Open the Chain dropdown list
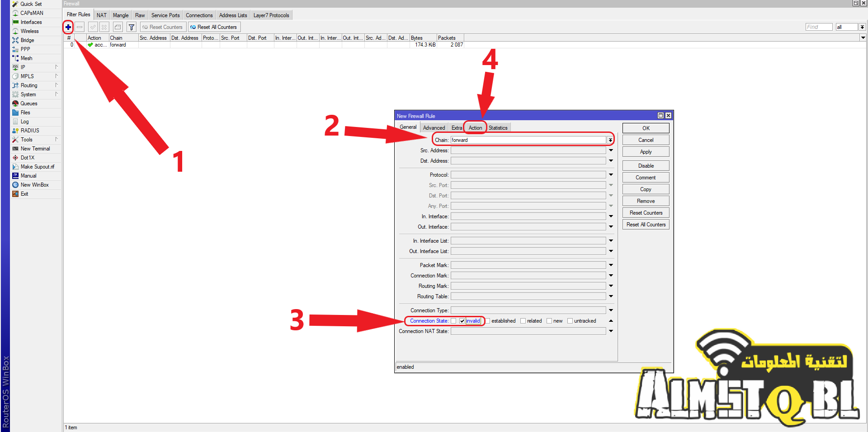 click(610, 140)
